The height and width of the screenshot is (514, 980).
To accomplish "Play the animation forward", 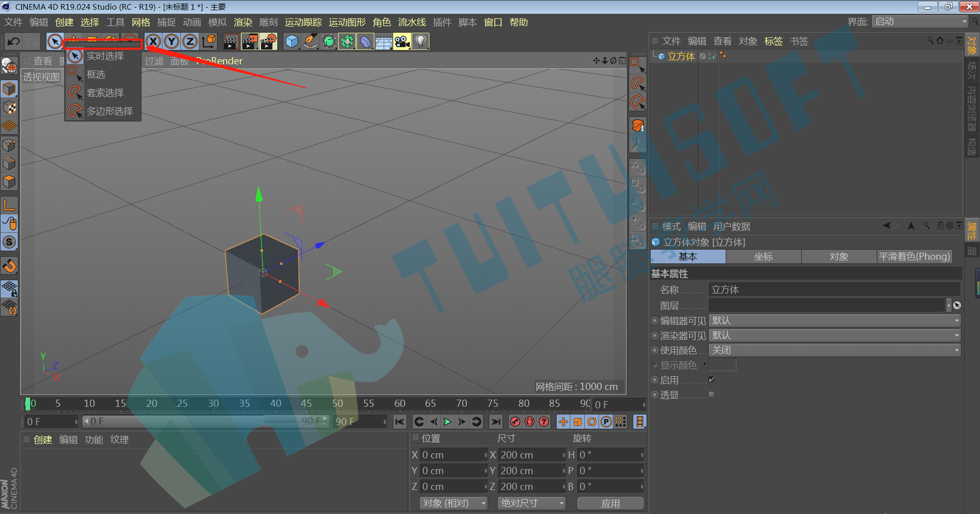I will [x=448, y=422].
